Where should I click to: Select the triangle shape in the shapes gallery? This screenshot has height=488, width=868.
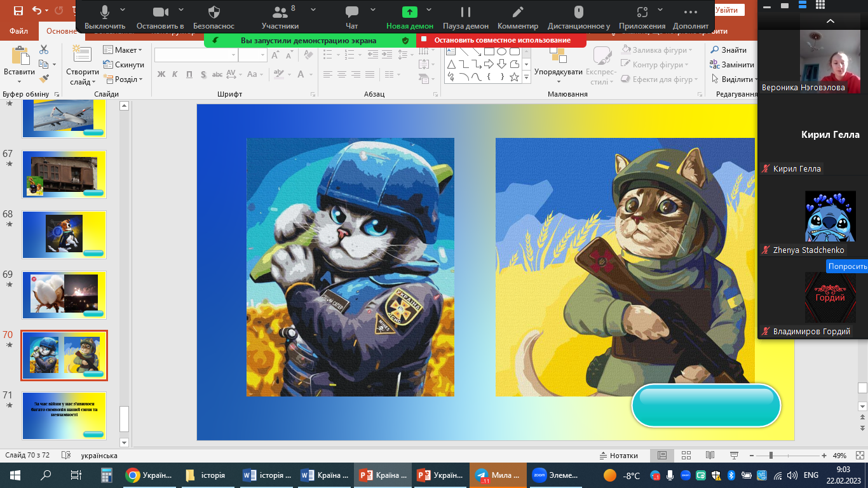(451, 64)
